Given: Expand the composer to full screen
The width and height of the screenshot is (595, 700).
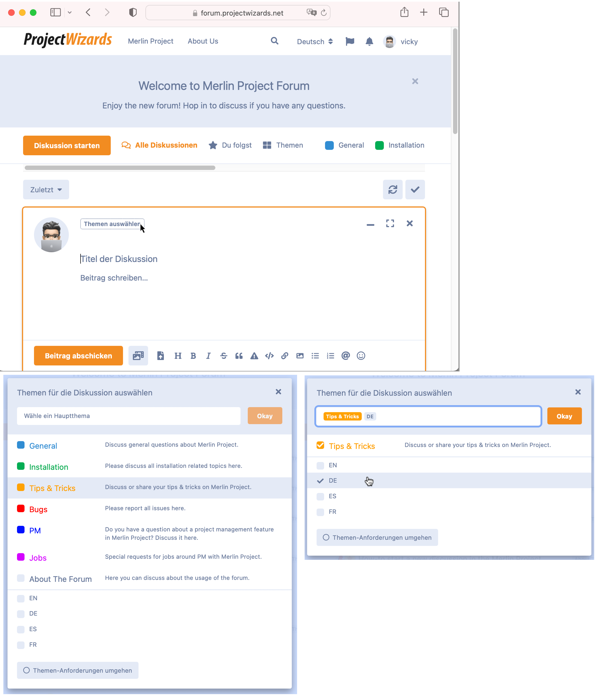Looking at the screenshot, I should coord(390,223).
